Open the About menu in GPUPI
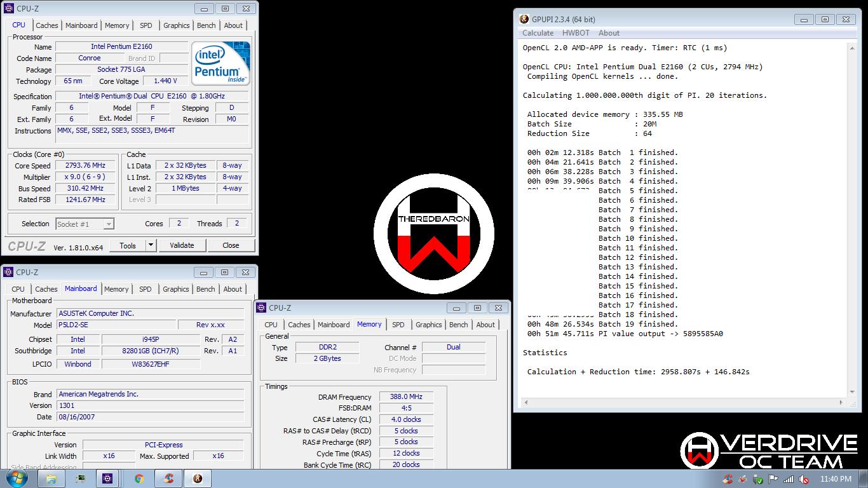Image resolution: width=868 pixels, height=488 pixels. [609, 33]
